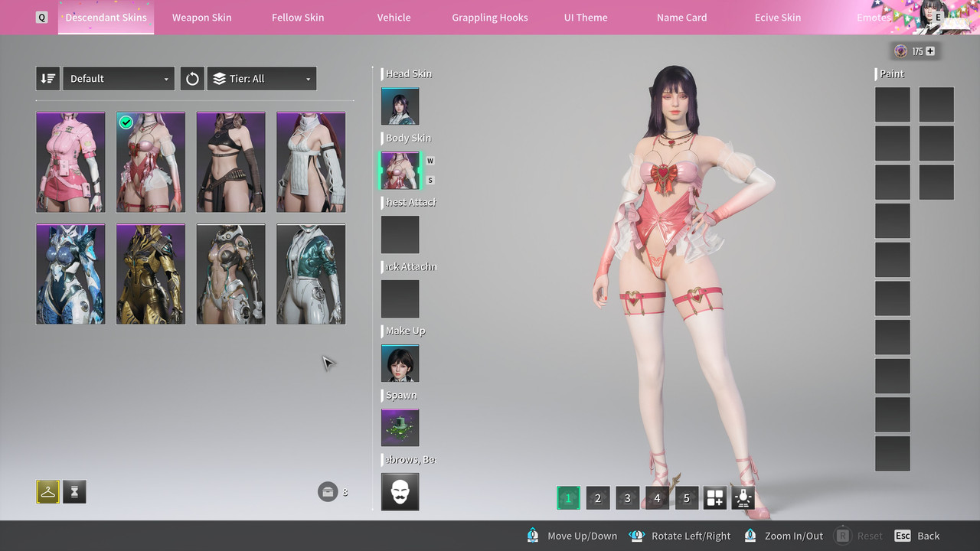Open the Emotes tab
Image resolution: width=980 pixels, height=551 pixels.
[x=874, y=17]
